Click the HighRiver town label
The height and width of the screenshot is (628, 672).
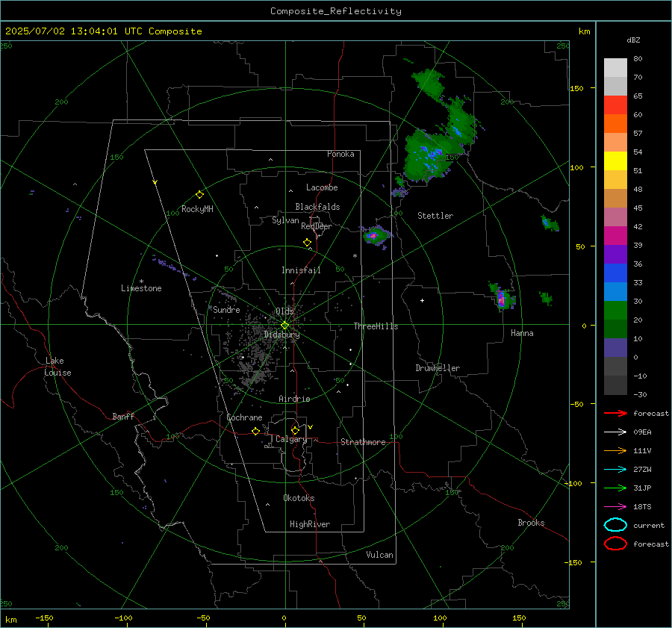[310, 524]
